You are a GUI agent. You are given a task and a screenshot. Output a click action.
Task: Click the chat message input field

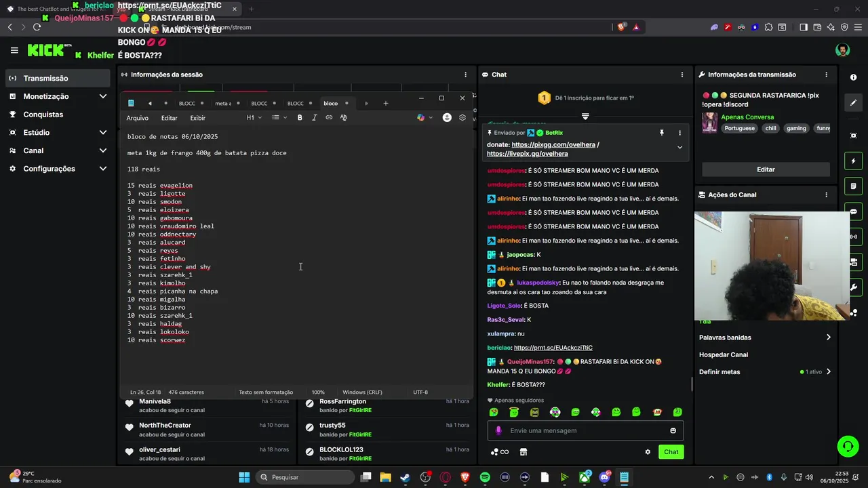pos(585,430)
